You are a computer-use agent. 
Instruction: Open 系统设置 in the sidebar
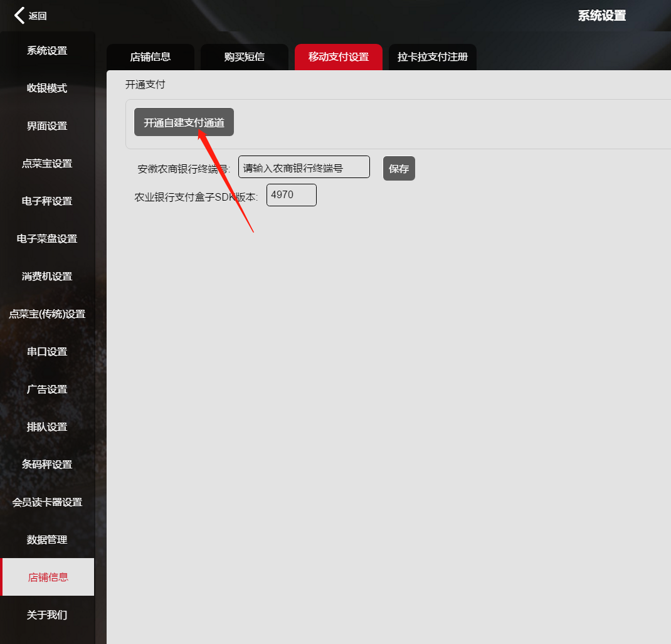tap(47, 51)
